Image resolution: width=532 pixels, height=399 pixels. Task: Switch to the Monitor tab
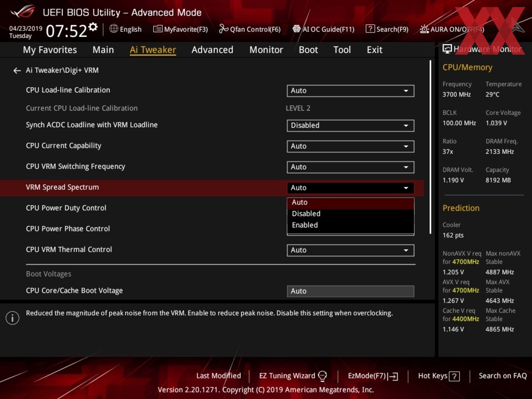coord(266,50)
